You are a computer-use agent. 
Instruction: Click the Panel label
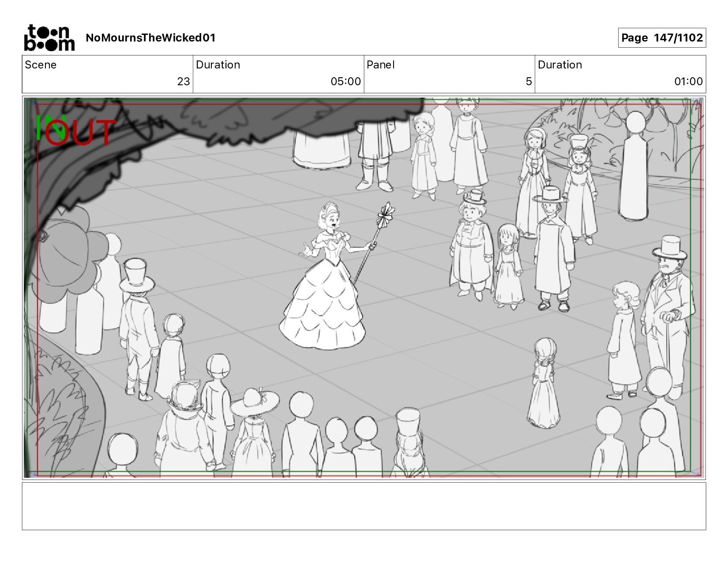click(x=380, y=65)
